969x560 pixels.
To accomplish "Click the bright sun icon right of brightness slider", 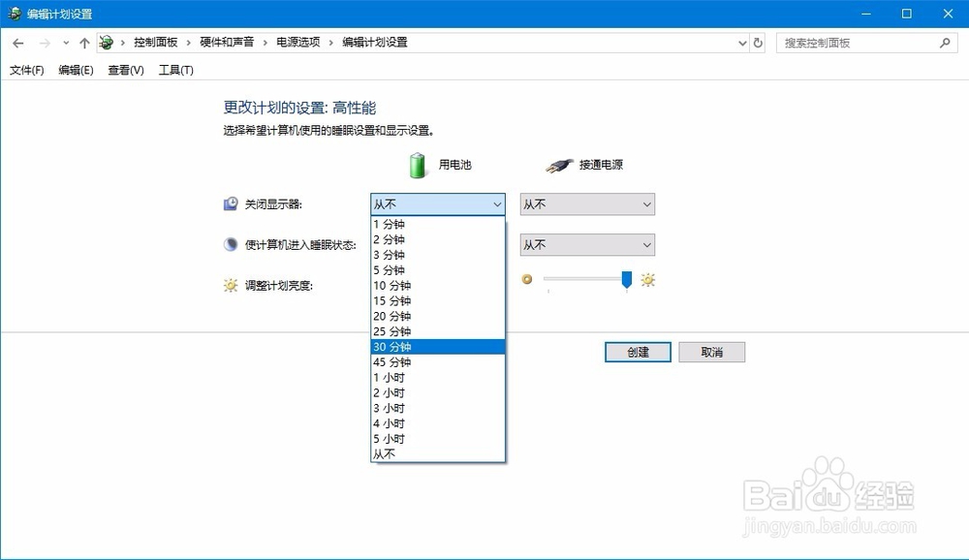I will click(647, 280).
